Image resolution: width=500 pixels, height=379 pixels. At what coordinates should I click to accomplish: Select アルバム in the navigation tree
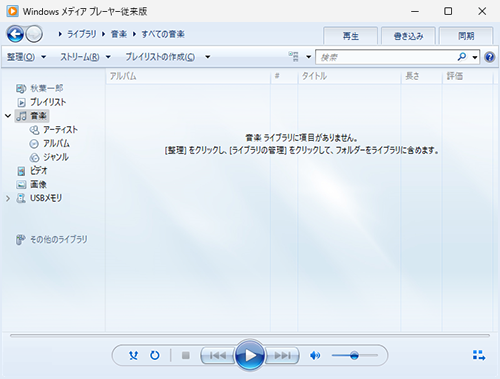[x=49, y=144]
